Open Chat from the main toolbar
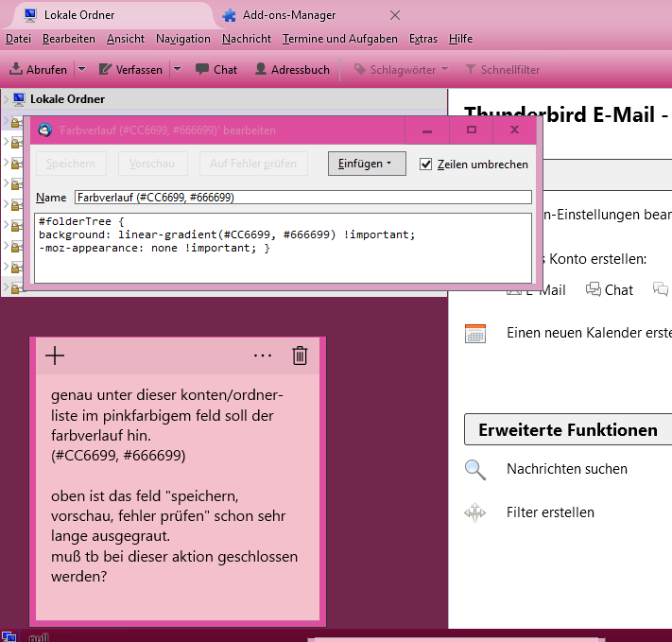Image resolution: width=672 pixels, height=642 pixels. pos(216,69)
